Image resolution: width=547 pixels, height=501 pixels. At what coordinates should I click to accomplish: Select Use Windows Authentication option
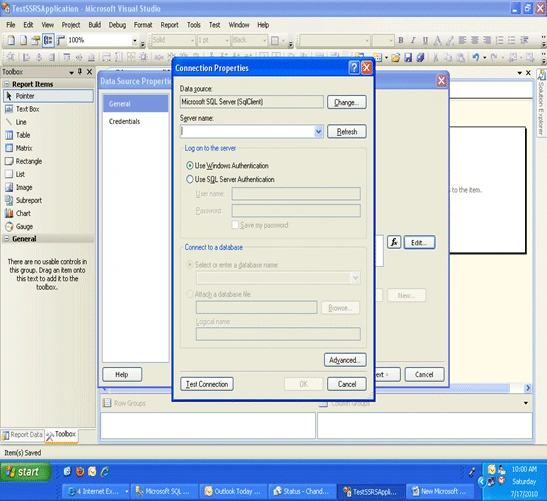point(228,166)
